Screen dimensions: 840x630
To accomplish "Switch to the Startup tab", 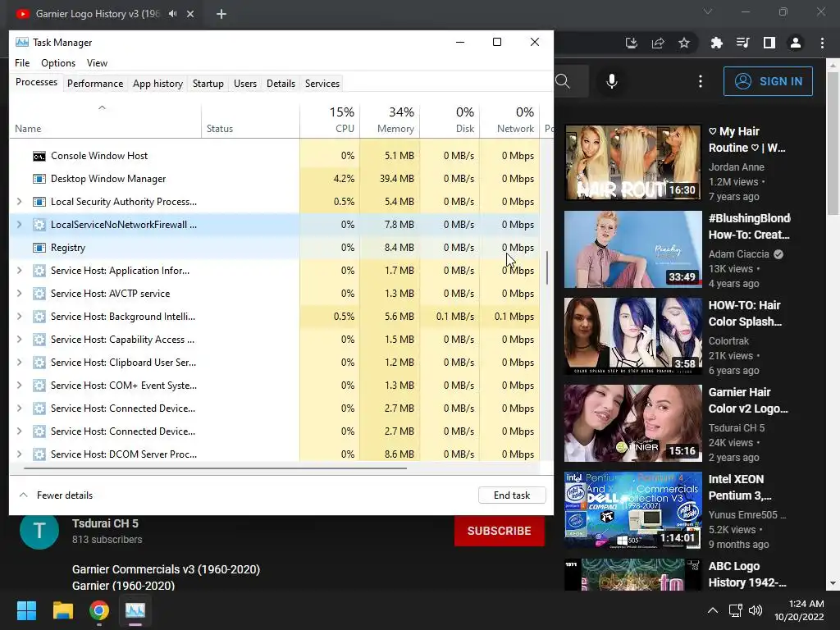I will tap(208, 84).
